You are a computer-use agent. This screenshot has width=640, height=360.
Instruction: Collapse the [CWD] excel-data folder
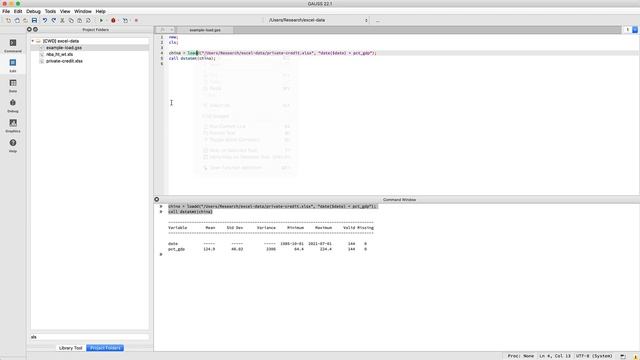point(33,41)
